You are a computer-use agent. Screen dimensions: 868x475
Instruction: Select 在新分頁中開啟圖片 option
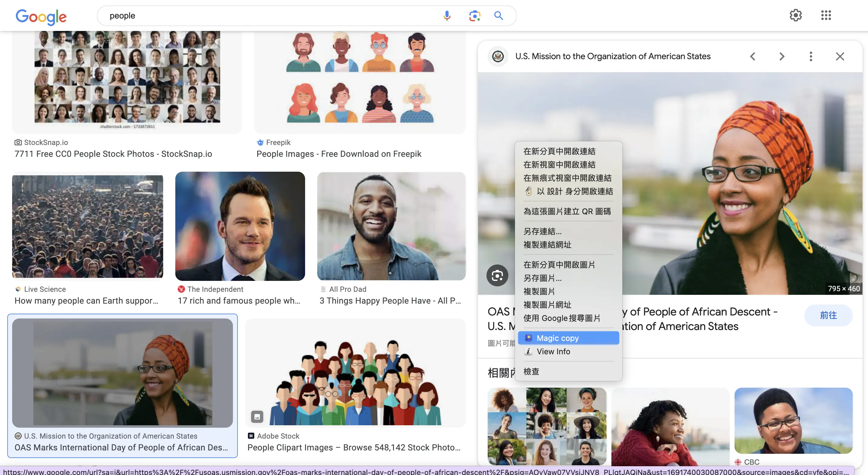[x=568, y=265]
